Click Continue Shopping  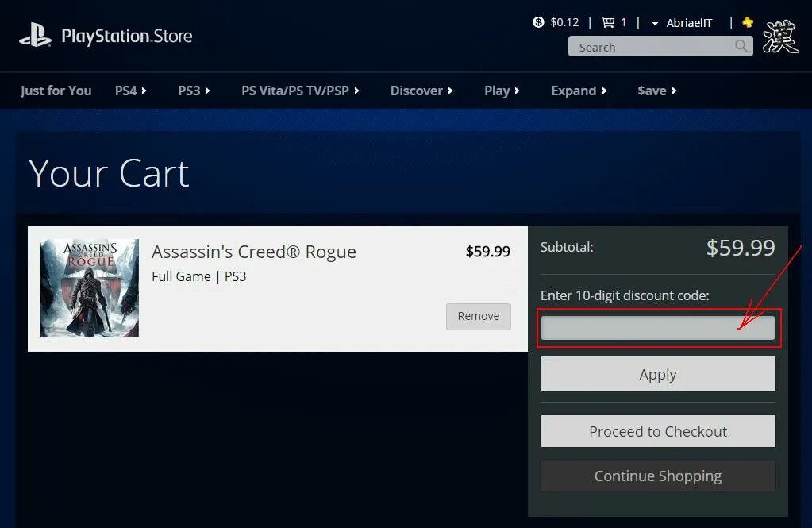tap(658, 476)
